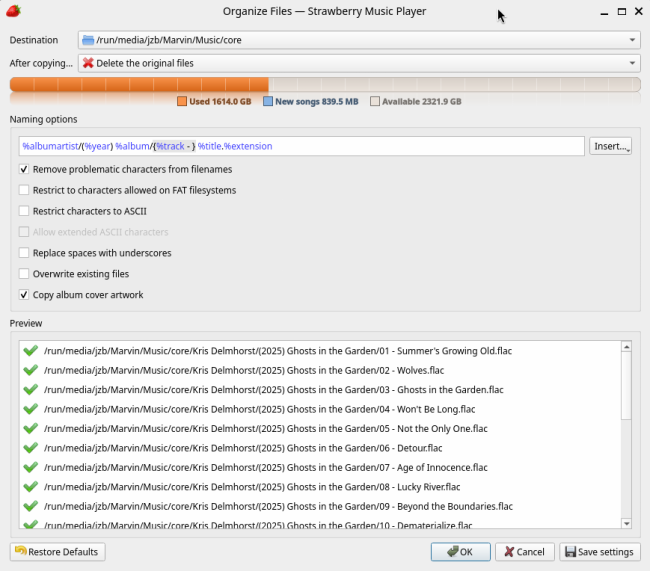Click the Available 2321.9 GB label

(x=422, y=102)
